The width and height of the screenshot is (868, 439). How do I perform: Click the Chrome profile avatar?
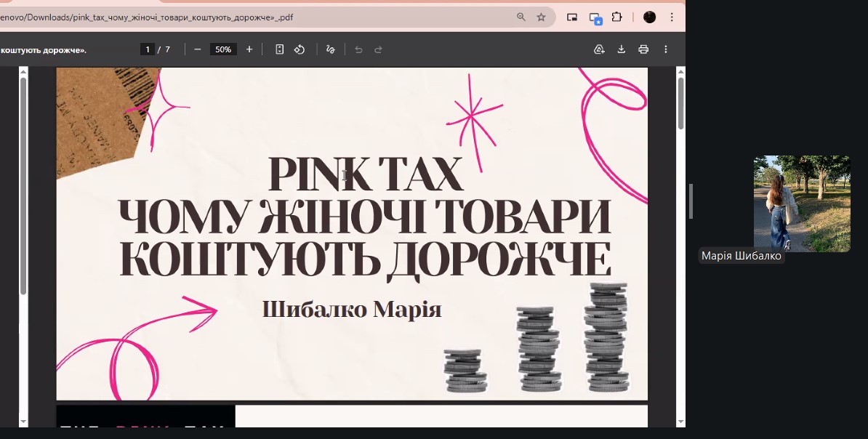650,17
